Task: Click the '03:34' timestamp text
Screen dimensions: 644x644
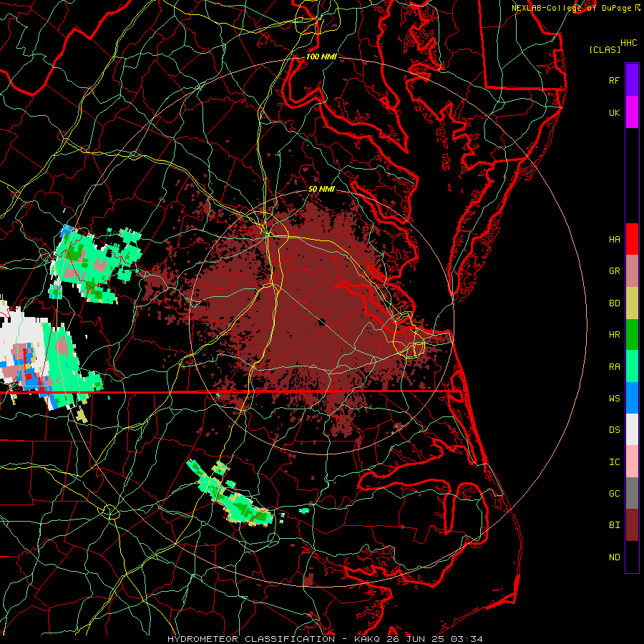Action: [466, 639]
